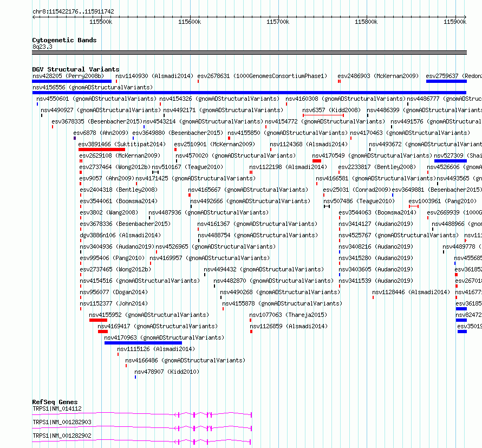
Task: Click esv3544061 (Boomsma2014) label
Action: click(119, 201)
